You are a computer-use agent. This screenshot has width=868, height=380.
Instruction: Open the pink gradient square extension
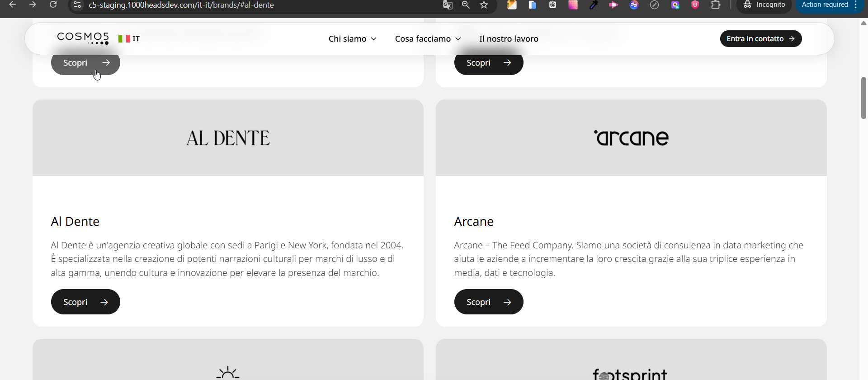573,5
